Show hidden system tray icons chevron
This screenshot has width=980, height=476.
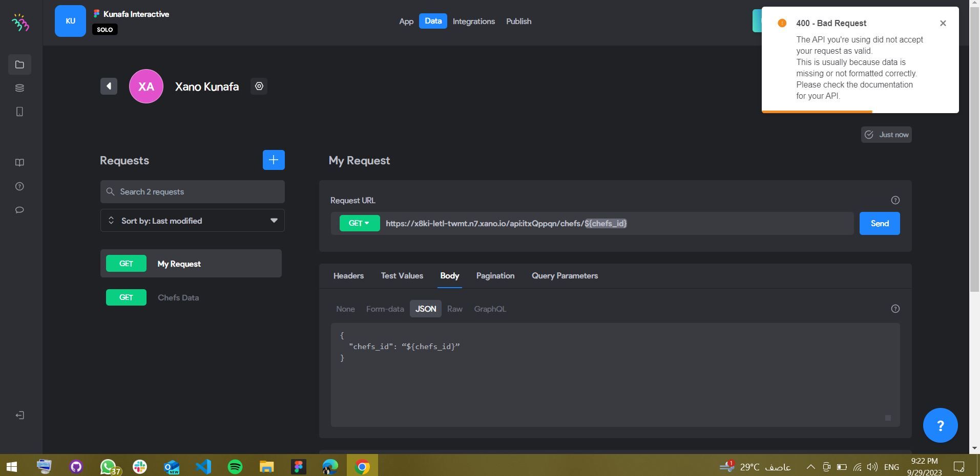click(810, 467)
